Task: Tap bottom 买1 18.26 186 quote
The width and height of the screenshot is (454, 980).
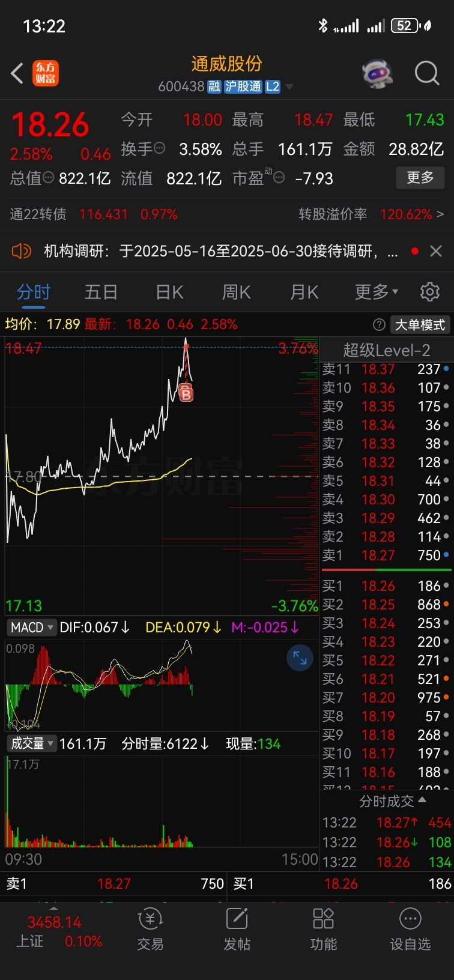Action: (342, 884)
